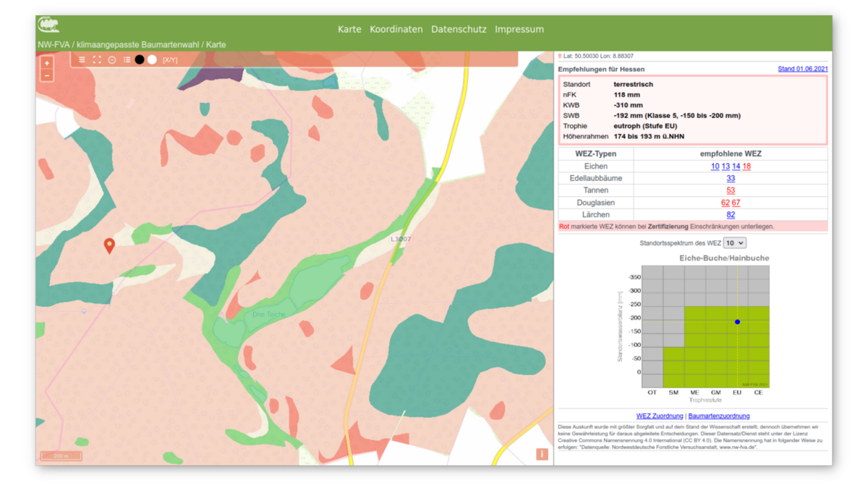The width and height of the screenshot is (868, 488).
Task: Click the locate position target icon
Action: pos(112,60)
